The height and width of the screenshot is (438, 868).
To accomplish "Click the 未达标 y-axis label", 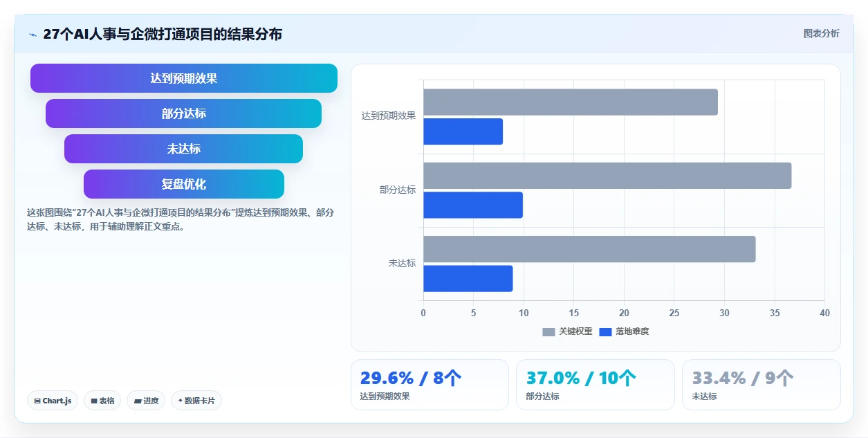I will 402,263.
